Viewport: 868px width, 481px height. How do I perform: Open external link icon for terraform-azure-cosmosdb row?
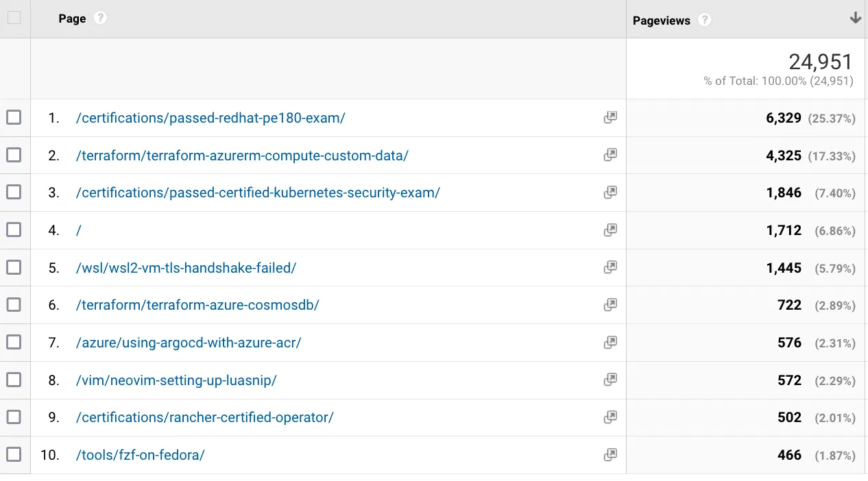[610, 305]
